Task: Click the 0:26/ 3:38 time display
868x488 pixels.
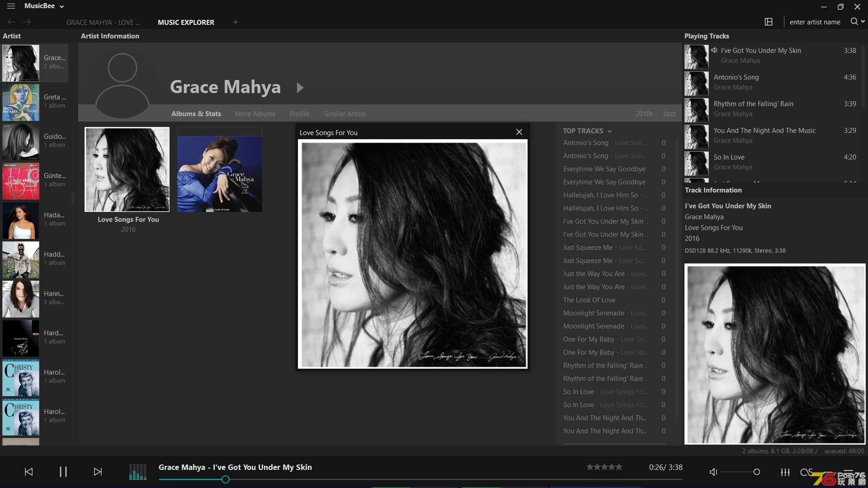Action: 665,467
